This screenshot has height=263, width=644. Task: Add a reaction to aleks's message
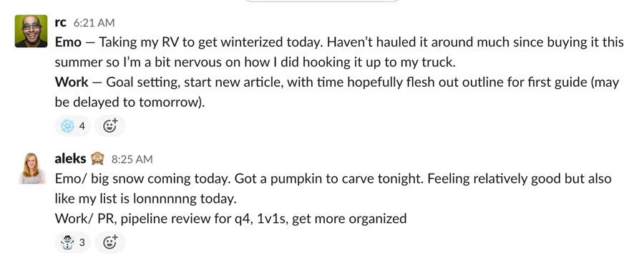pos(109,242)
